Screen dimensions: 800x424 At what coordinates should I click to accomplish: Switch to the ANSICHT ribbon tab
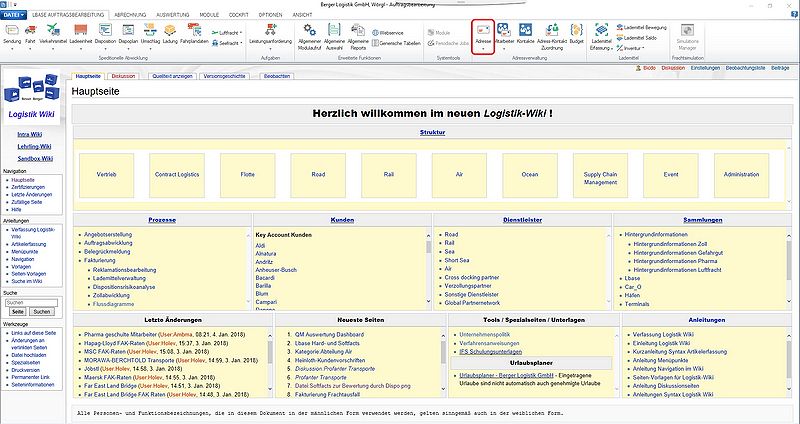(302, 15)
